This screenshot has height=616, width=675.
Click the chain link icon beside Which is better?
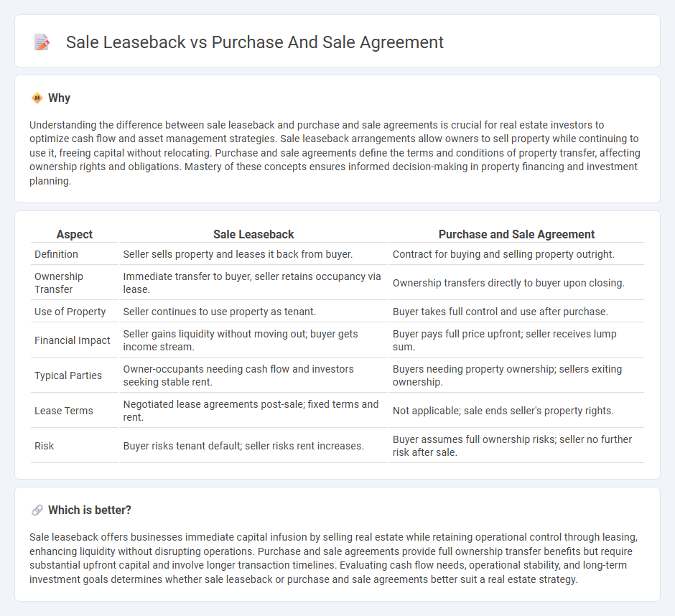[x=37, y=510]
